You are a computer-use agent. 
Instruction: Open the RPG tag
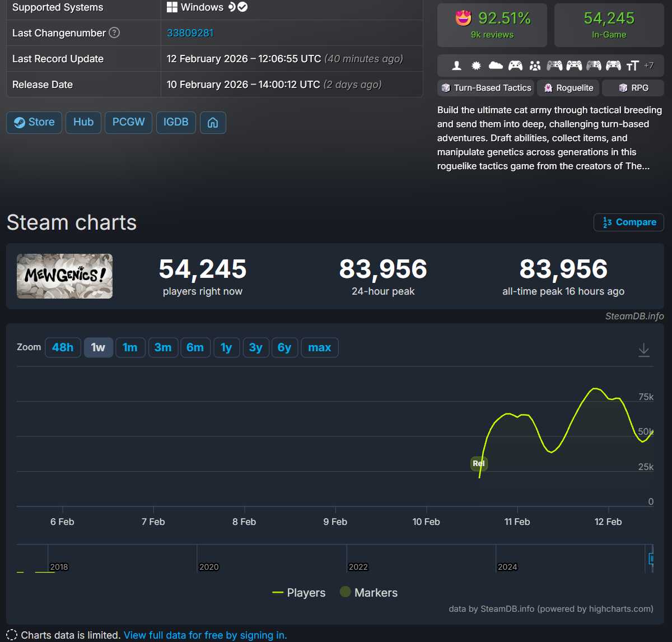[633, 88]
